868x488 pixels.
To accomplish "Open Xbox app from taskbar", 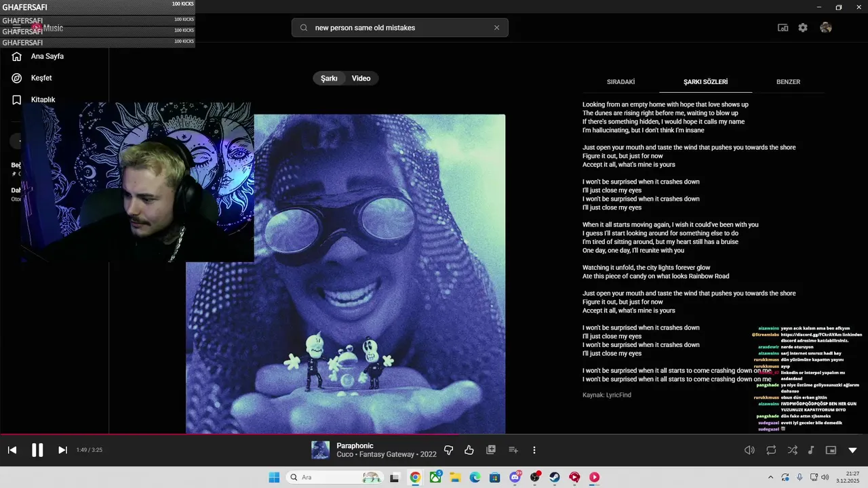I will point(435,477).
